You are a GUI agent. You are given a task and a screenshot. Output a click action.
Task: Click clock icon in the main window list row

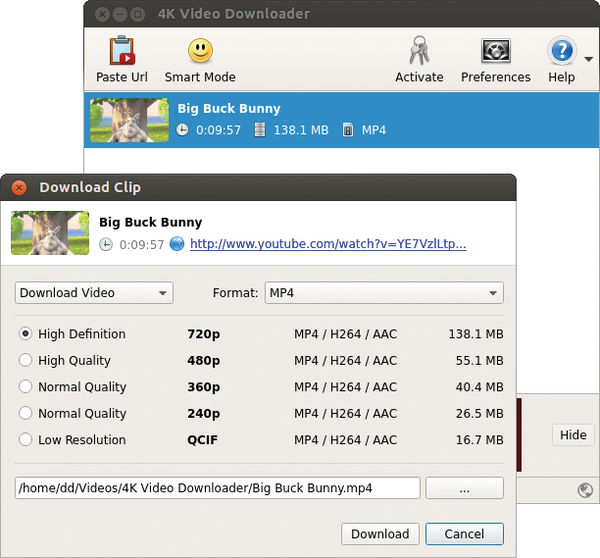[182, 130]
